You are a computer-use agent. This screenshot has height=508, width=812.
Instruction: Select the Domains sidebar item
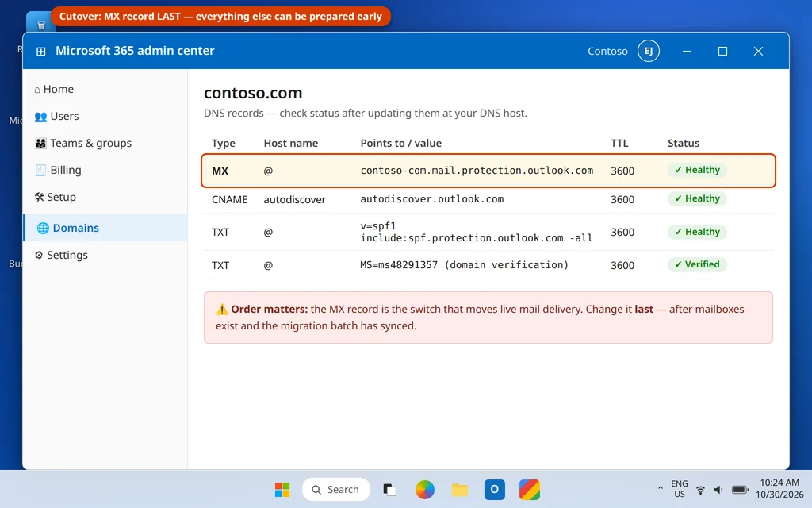point(105,228)
